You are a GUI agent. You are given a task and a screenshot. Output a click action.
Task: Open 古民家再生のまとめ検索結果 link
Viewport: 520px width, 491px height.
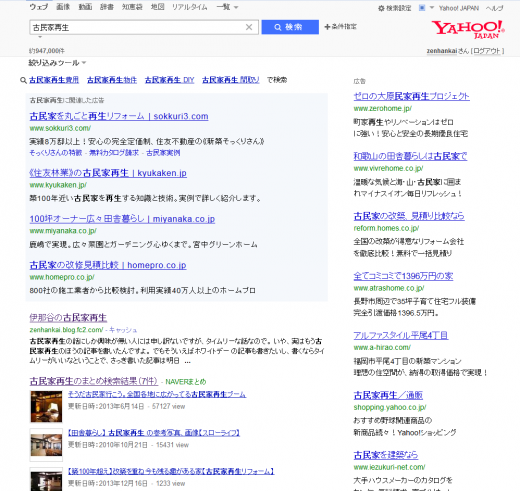[x=94, y=381]
